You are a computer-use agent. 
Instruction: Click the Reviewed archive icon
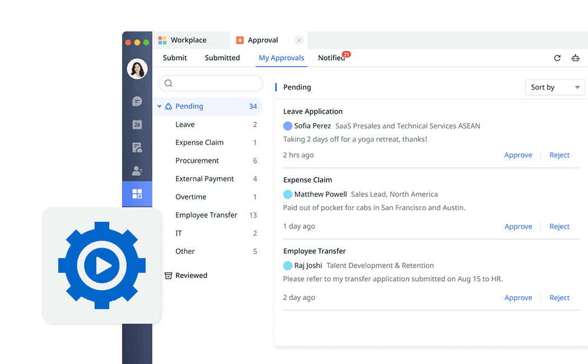tap(169, 276)
